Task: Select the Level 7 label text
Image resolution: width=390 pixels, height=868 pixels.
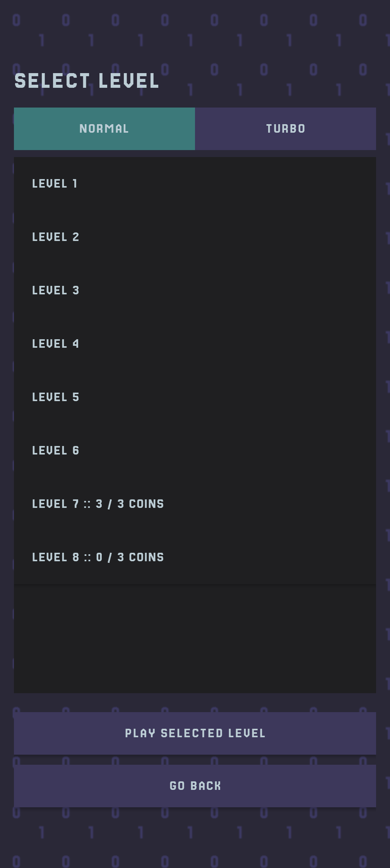Action: (x=55, y=504)
